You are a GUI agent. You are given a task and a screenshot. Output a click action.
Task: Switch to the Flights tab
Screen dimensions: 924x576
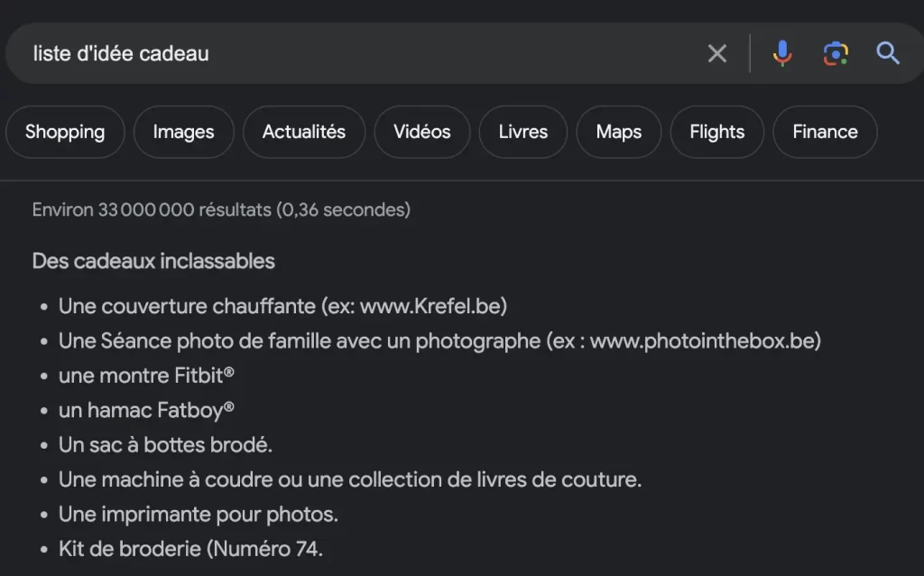(716, 132)
